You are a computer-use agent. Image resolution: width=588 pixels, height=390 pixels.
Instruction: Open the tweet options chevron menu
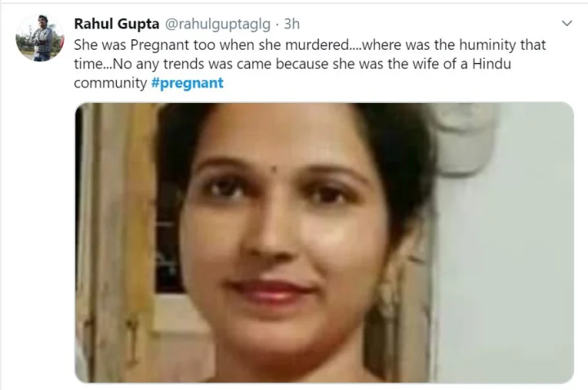click(x=567, y=23)
